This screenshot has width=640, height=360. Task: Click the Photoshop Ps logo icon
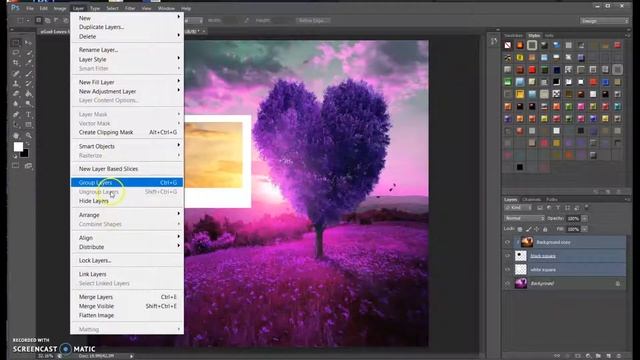[15, 8]
